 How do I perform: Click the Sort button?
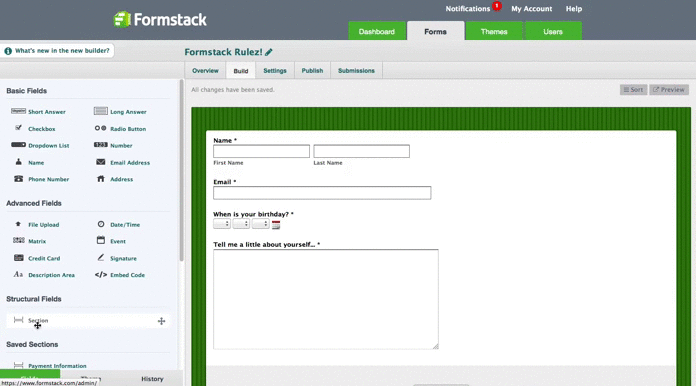point(633,90)
